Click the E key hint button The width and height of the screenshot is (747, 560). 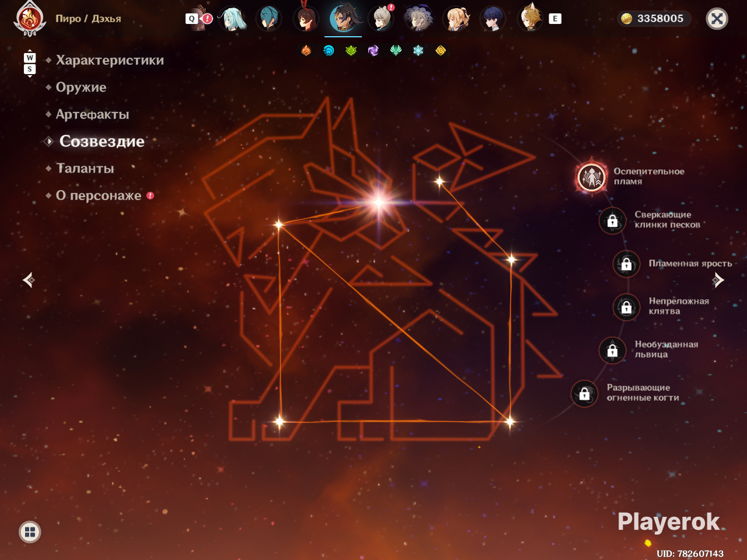[x=555, y=19]
